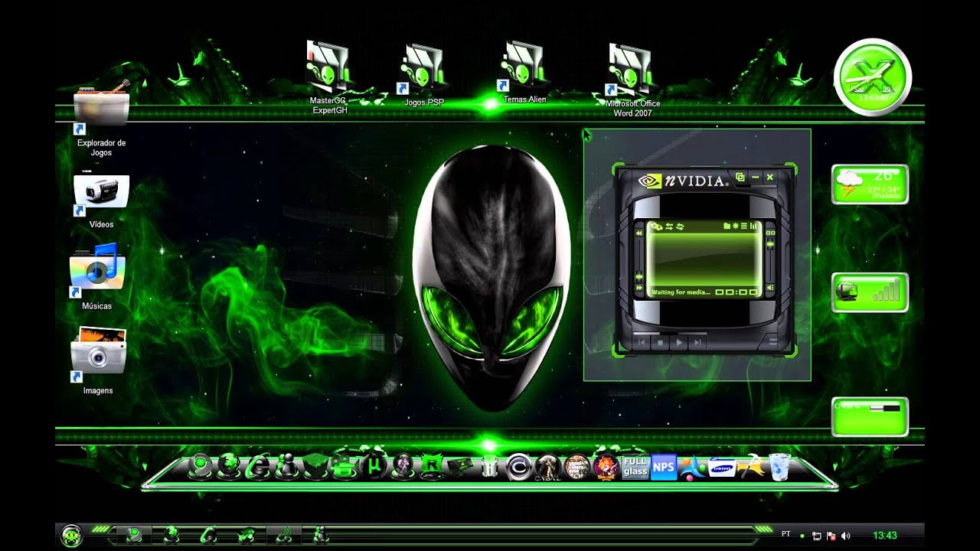
Task: Click the orange anime game dock icon
Action: pyautogui.click(x=606, y=466)
